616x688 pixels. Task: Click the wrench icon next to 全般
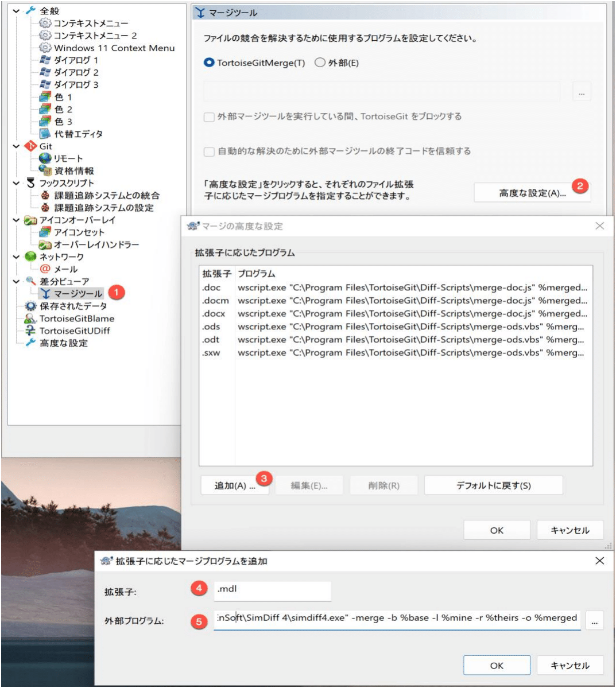pos(30,10)
